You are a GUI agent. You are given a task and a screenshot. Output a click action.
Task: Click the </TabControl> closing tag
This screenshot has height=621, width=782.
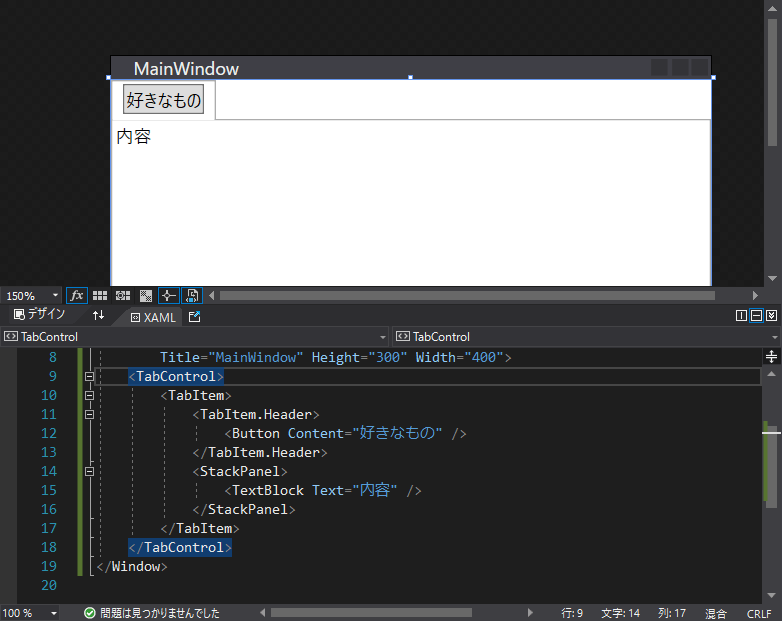click(x=180, y=548)
